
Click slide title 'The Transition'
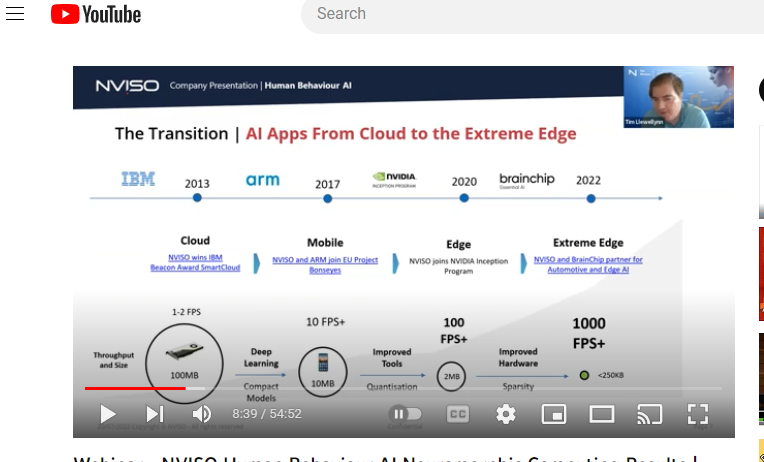[x=172, y=134]
